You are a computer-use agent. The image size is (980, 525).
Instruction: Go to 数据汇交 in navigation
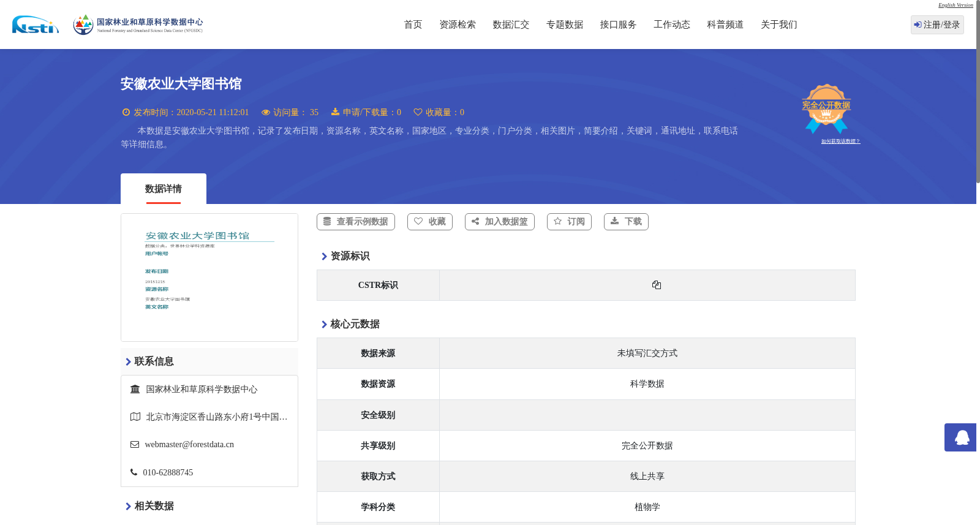(x=511, y=25)
